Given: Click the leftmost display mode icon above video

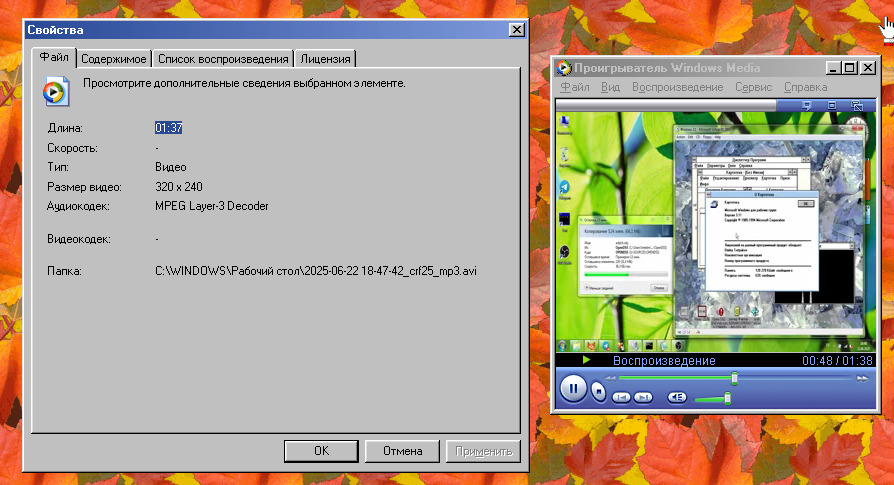Looking at the screenshot, I should click(808, 105).
